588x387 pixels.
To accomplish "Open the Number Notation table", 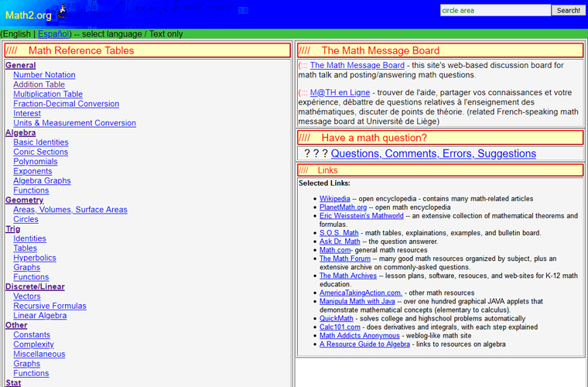I will 44,74.
